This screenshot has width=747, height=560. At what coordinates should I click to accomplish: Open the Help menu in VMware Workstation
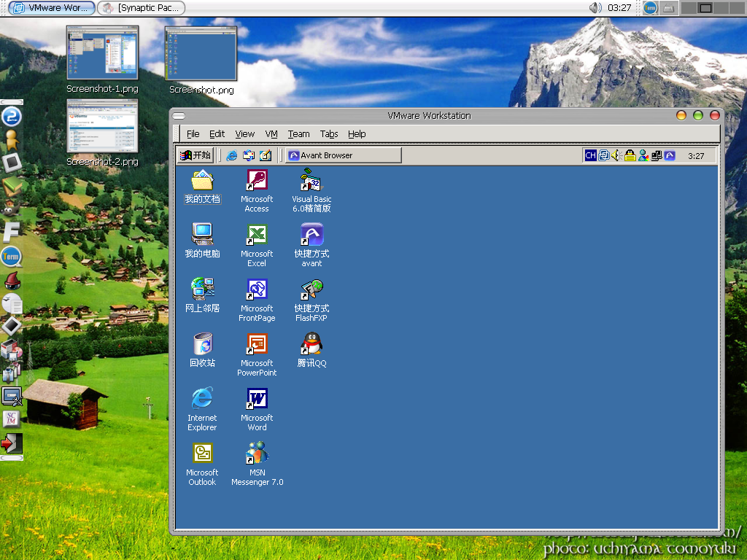357,134
